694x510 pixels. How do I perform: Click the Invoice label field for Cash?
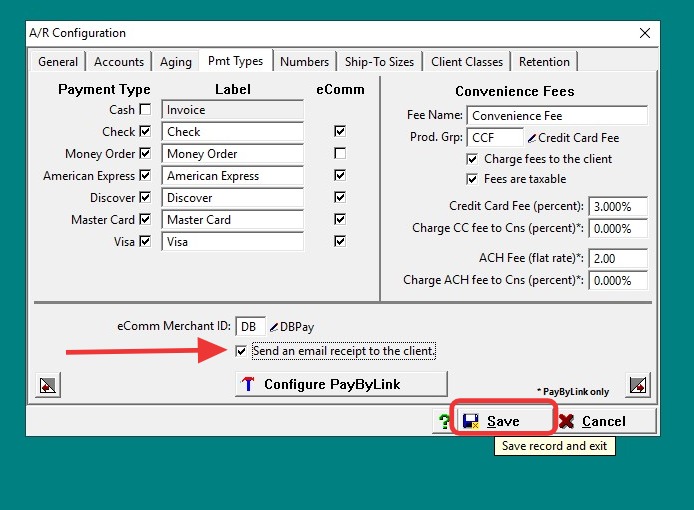tap(233, 110)
